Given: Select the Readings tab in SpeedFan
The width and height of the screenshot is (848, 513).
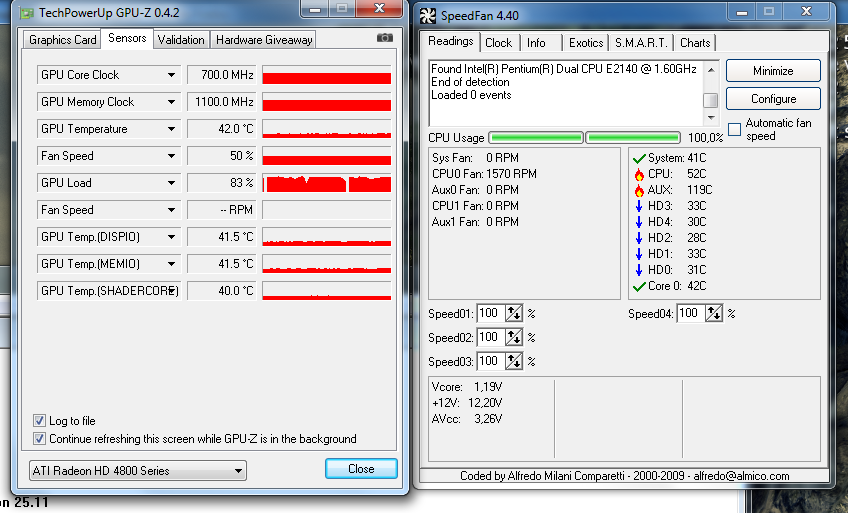Looking at the screenshot, I should (x=450, y=41).
